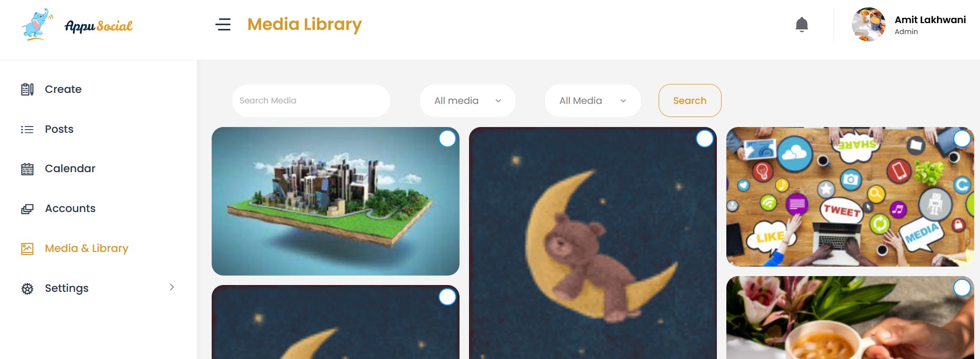Click the Settings gear icon
The width and height of the screenshot is (980, 359).
[27, 289]
